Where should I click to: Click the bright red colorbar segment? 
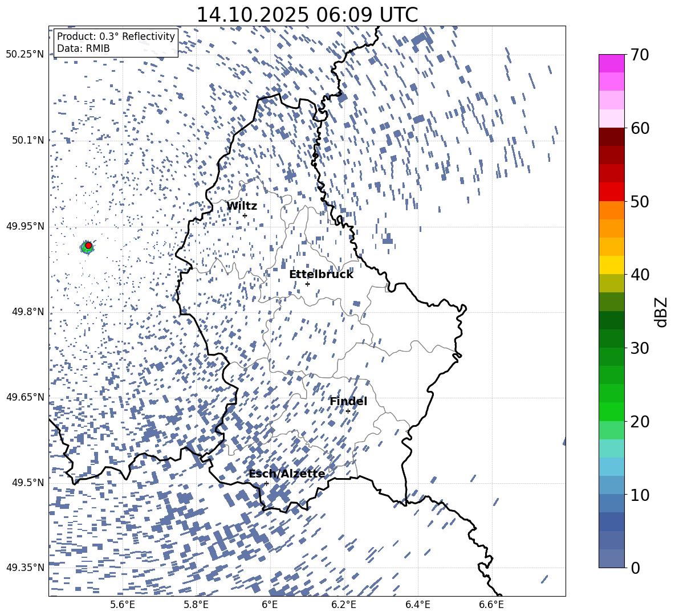(612, 192)
